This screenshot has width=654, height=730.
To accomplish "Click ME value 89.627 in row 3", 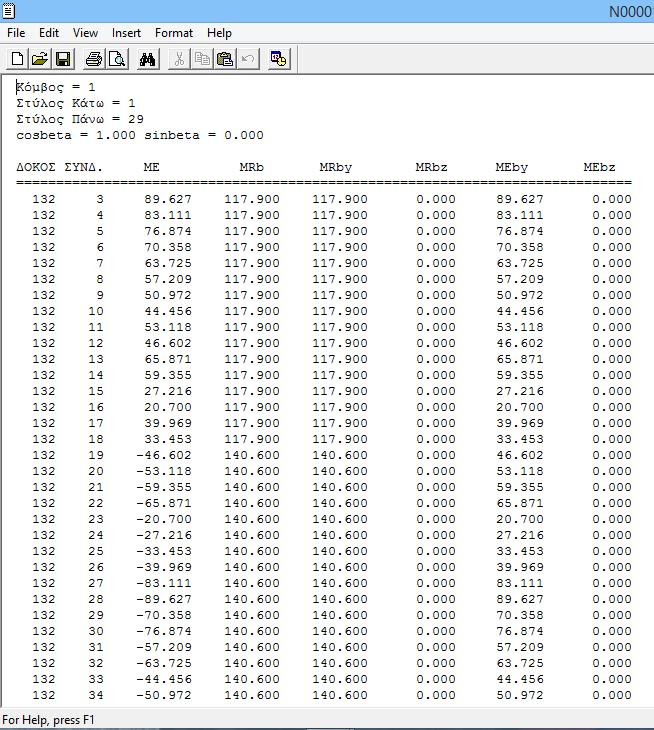I will tap(168, 199).
